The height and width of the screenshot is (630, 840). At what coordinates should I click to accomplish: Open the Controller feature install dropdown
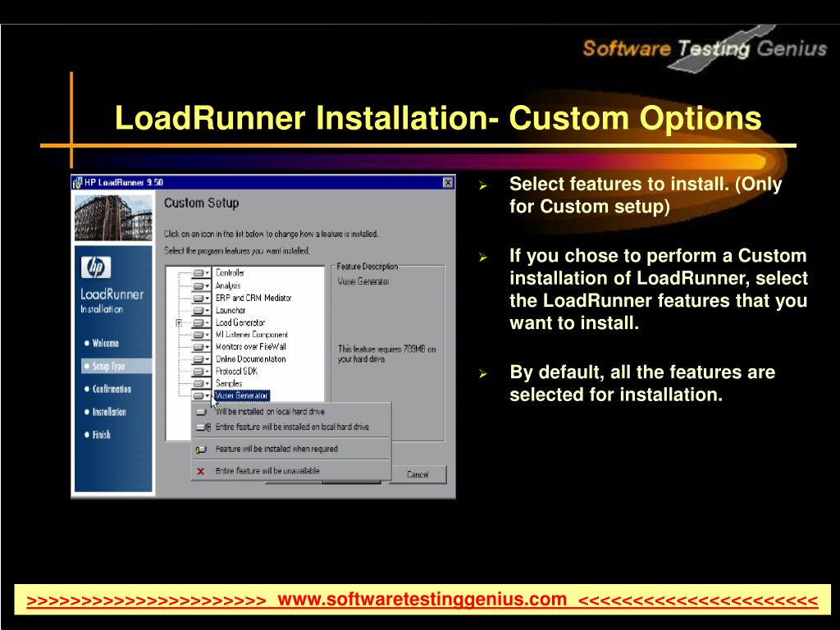[x=202, y=273]
